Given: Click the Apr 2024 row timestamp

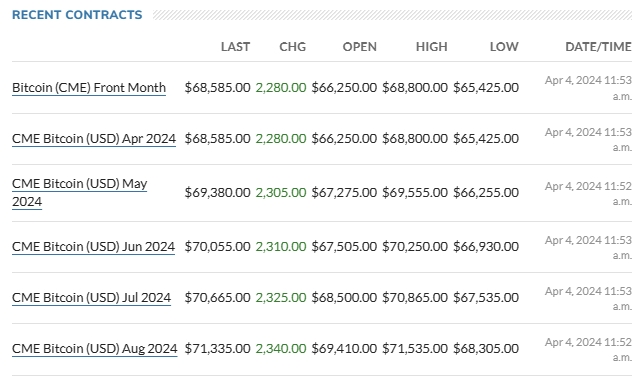Looking at the screenshot, I should 588,139.
